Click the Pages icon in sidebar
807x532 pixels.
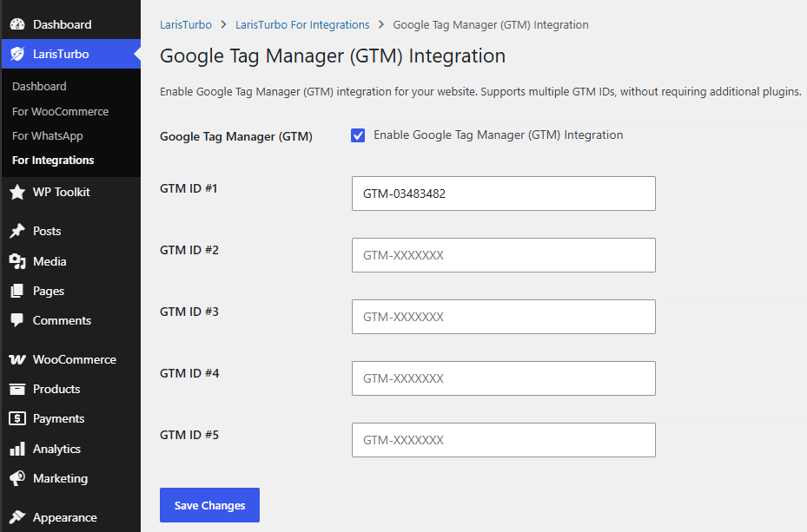click(x=17, y=291)
